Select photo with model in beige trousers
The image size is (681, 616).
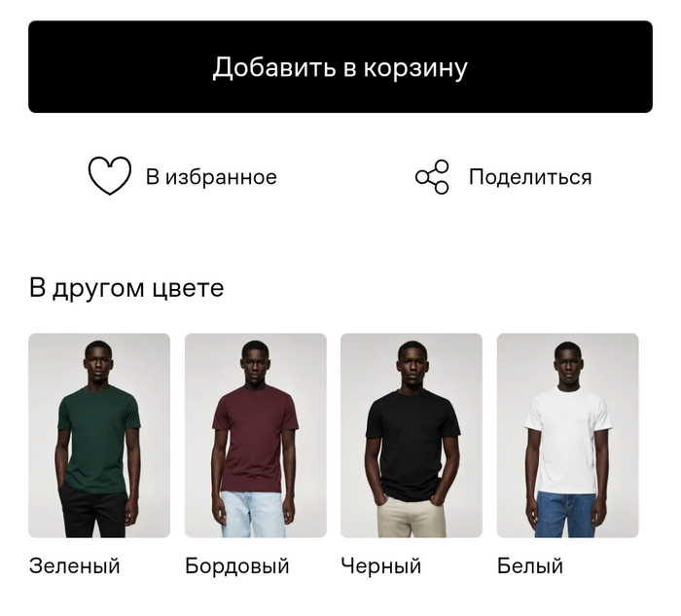pyautogui.click(x=412, y=435)
